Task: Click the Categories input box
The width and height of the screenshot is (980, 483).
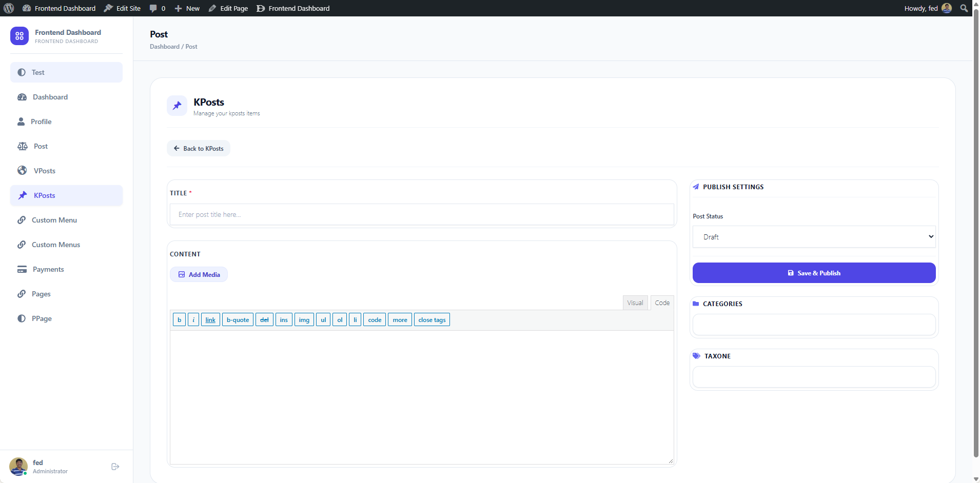Action: tap(814, 325)
